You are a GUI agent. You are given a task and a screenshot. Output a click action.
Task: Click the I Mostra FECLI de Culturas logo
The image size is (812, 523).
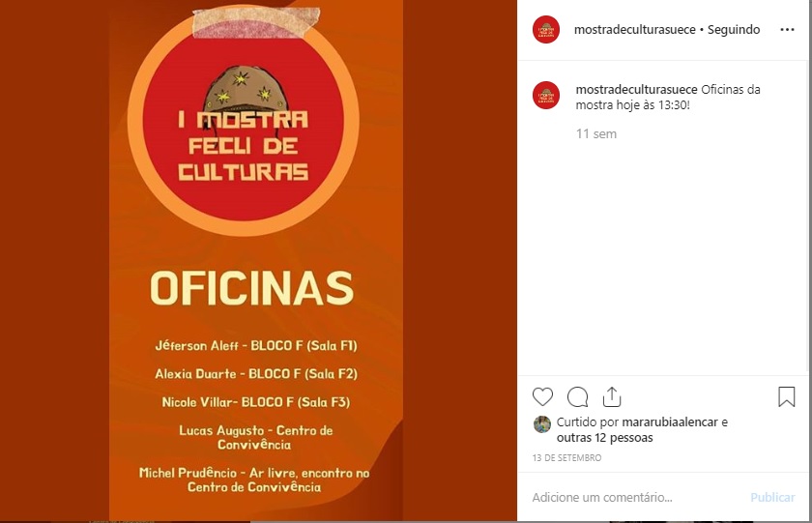point(244,121)
